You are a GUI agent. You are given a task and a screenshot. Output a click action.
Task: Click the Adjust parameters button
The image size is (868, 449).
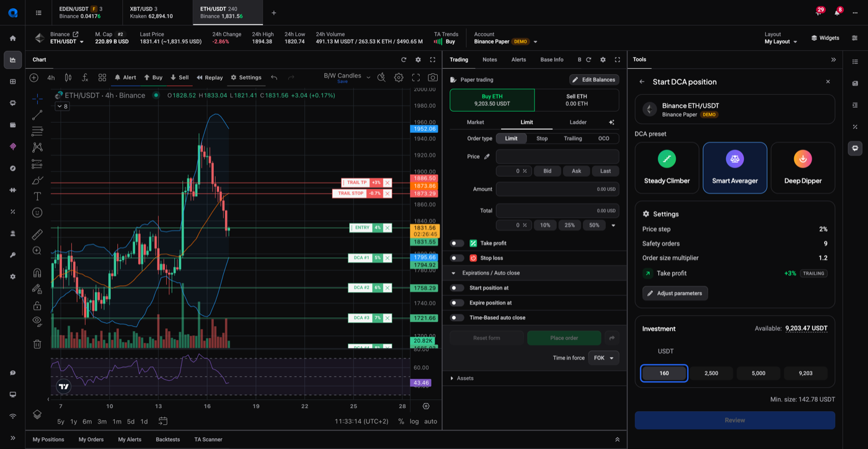point(675,293)
